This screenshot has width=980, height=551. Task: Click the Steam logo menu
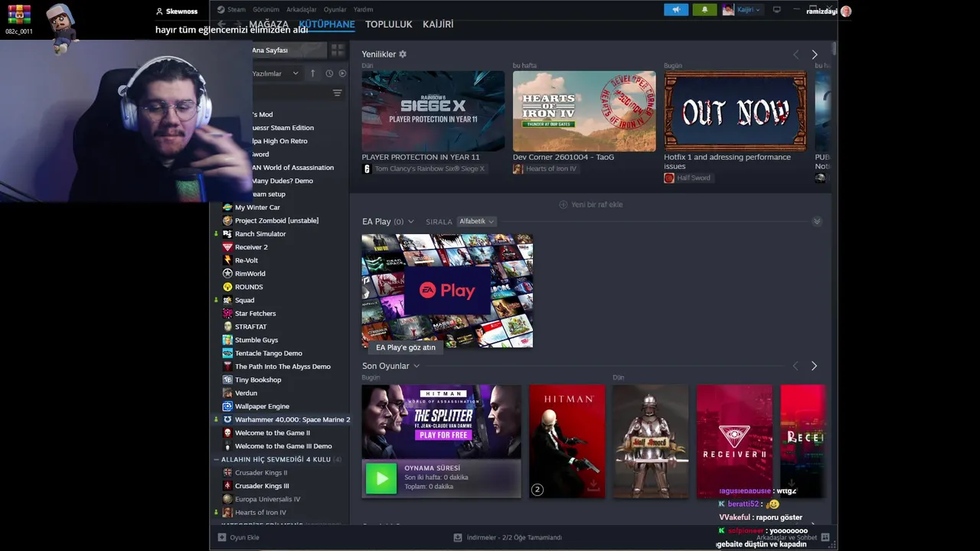pyautogui.click(x=220, y=10)
